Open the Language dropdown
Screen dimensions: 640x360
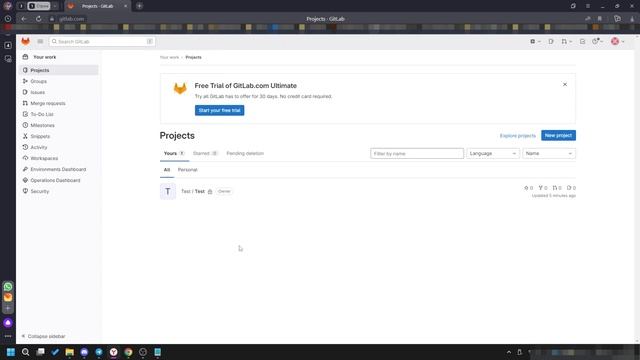493,153
